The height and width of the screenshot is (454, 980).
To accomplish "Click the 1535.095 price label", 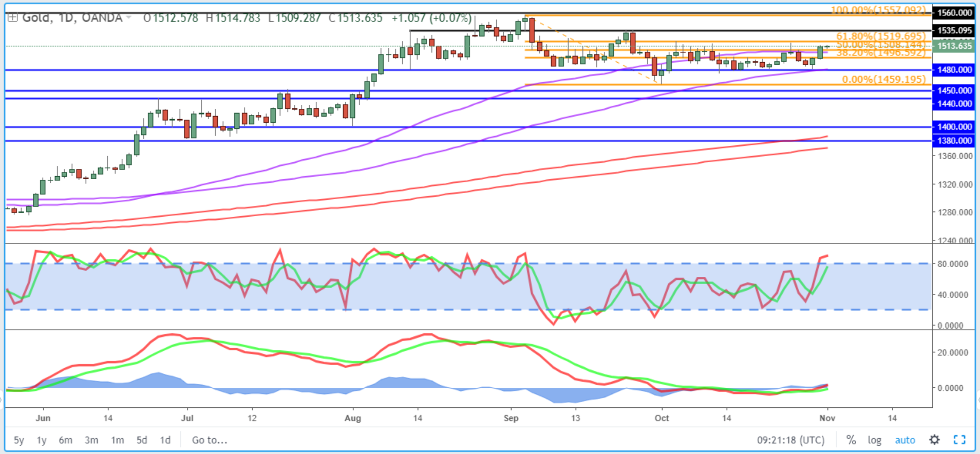I will [954, 30].
